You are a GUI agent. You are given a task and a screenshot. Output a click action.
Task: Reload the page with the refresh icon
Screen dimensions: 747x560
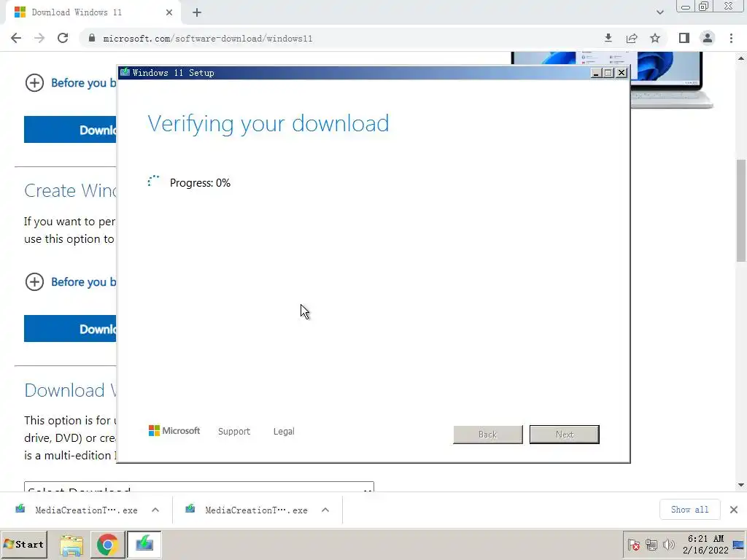(x=63, y=38)
